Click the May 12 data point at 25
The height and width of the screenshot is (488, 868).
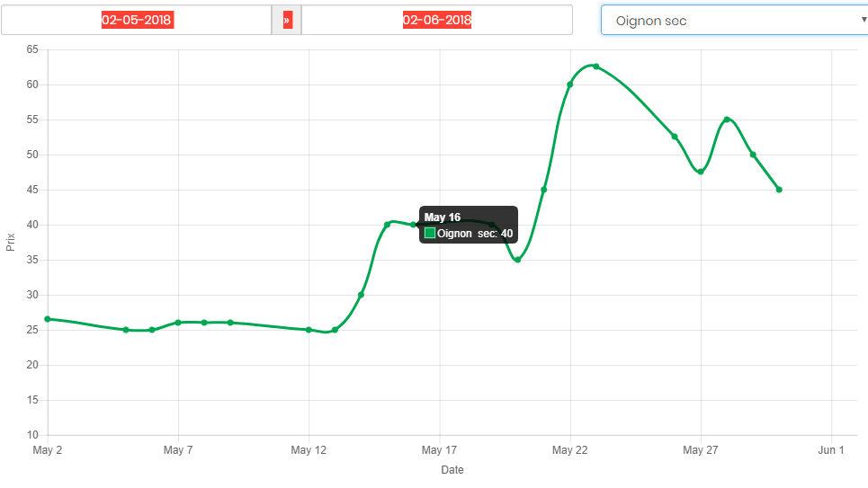[309, 330]
